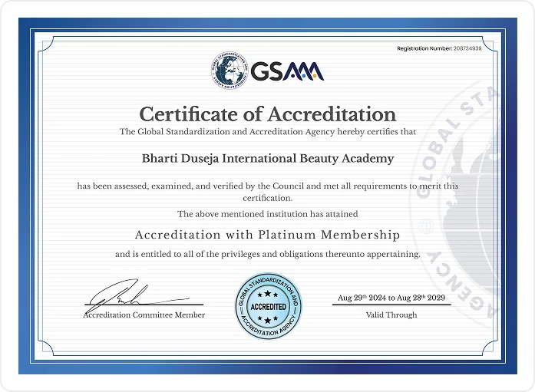The image size is (535, 392).
Task: Click the GSAA globe emblem logo
Action: 230,71
